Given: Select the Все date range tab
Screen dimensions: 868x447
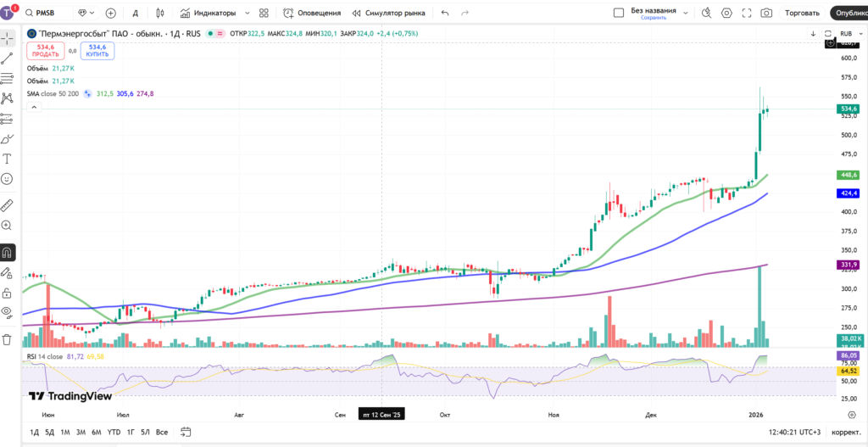Looking at the screenshot, I should point(162,432).
